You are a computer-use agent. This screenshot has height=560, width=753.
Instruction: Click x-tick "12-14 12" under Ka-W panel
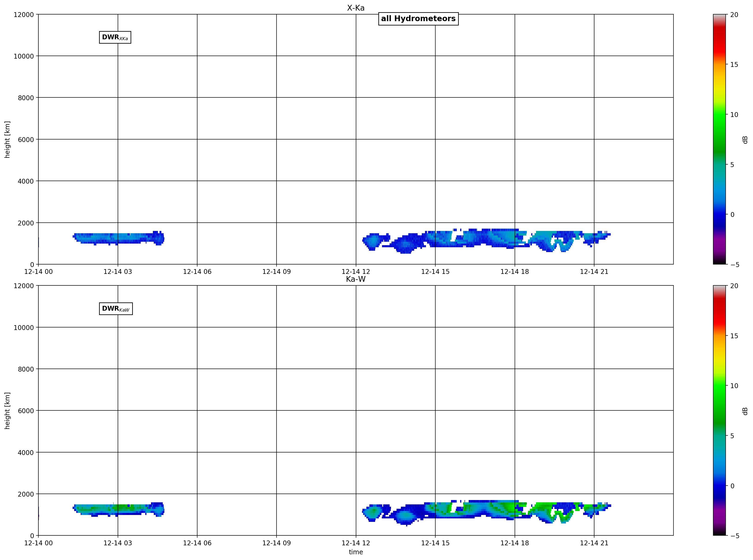pos(356,543)
